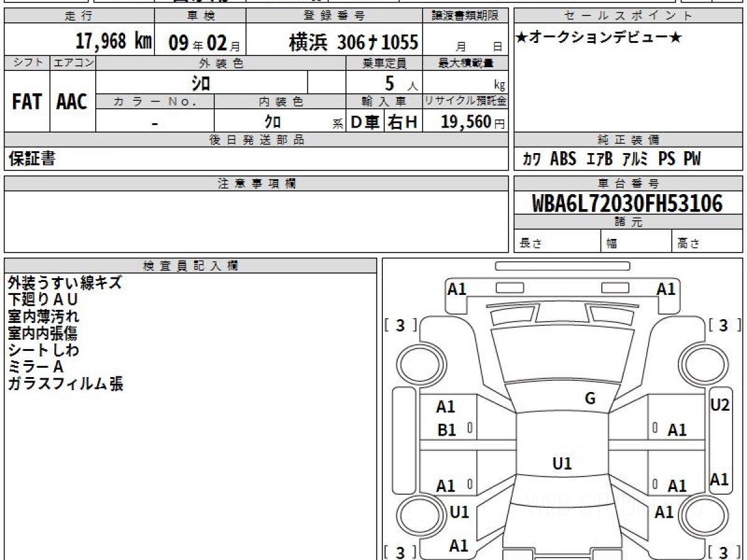Select the exterior color value シロ
747x560 pixels.
[200, 83]
